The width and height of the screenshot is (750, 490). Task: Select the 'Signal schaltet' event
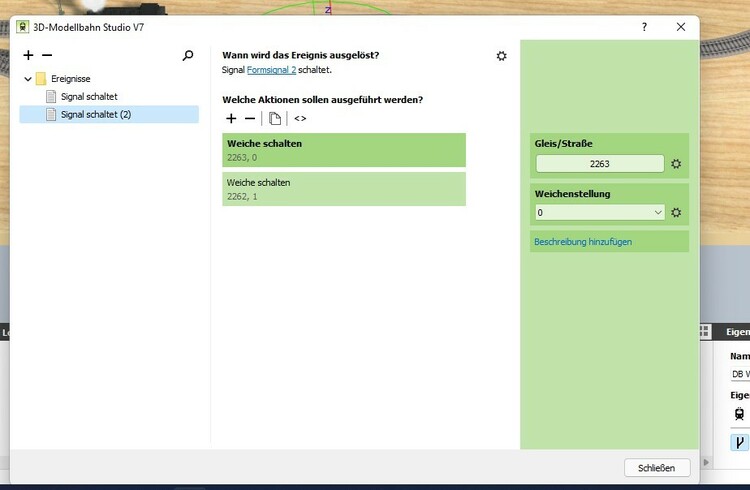(x=89, y=97)
